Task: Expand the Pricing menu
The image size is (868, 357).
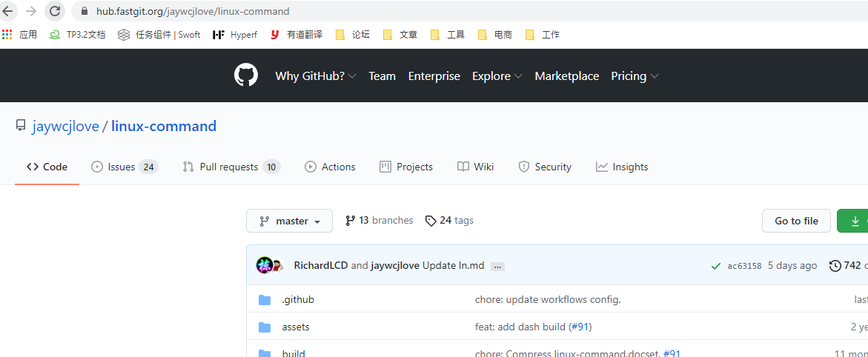Action: pyautogui.click(x=635, y=76)
